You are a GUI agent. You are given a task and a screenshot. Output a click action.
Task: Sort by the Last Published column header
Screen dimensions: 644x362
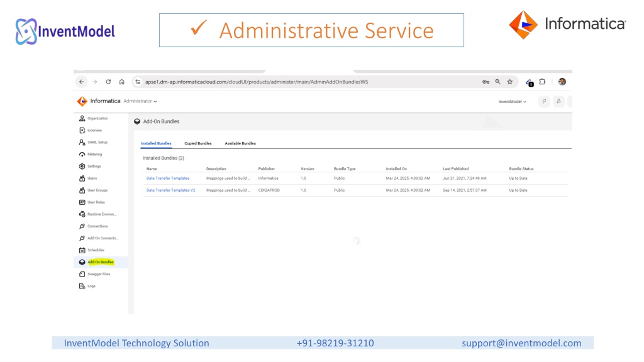click(x=455, y=168)
